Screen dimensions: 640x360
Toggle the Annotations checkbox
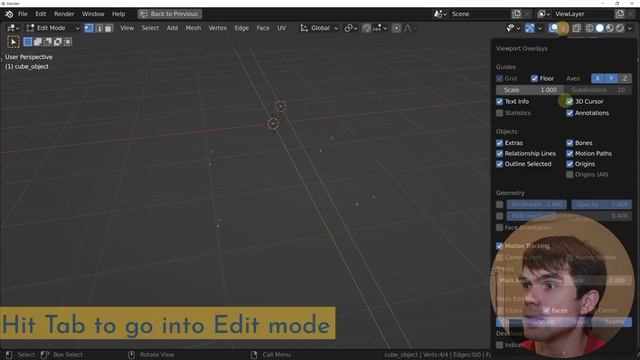coord(569,113)
